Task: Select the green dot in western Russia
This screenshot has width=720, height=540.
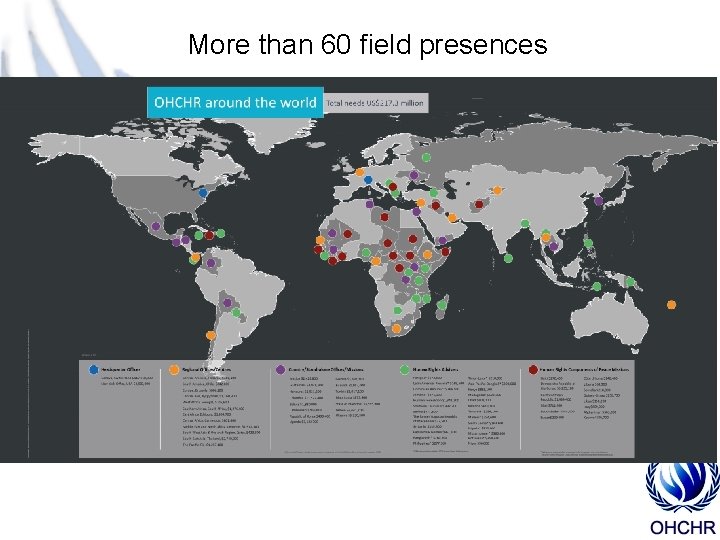Action: 426,158
